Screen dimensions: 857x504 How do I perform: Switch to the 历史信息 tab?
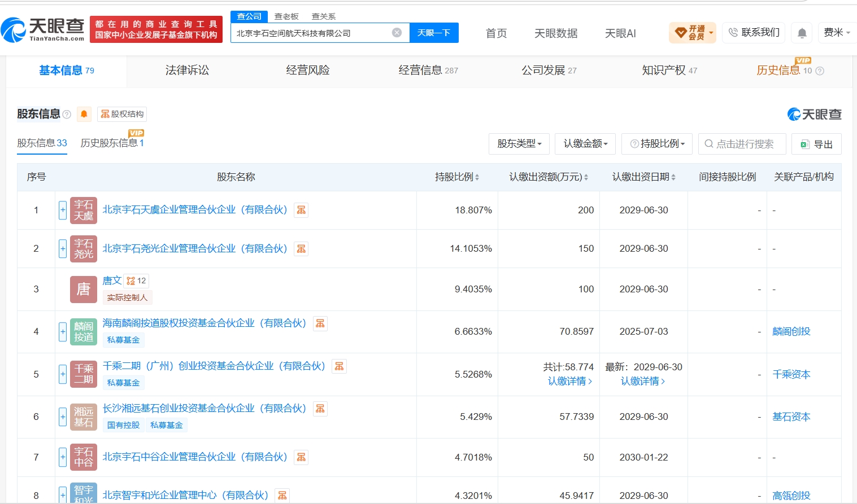pos(784,71)
